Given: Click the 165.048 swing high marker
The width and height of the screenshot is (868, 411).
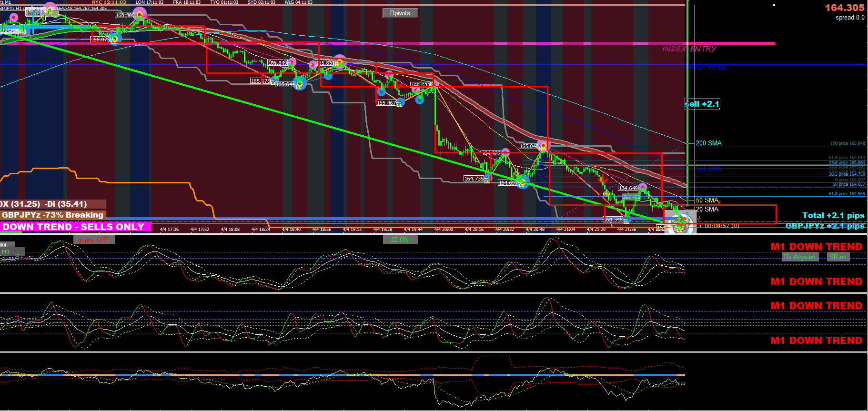Looking at the screenshot, I should [529, 146].
